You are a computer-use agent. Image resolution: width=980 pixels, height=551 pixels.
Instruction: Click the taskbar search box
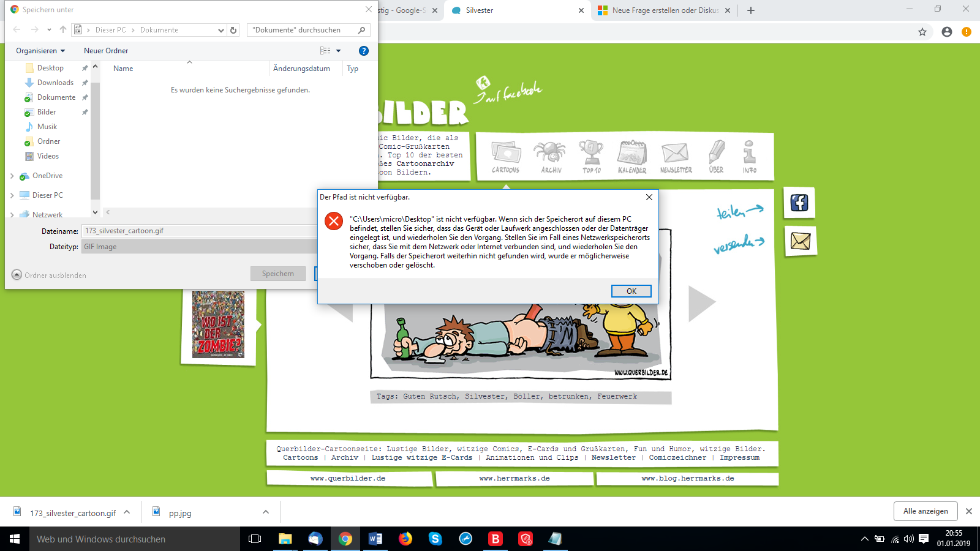135,539
